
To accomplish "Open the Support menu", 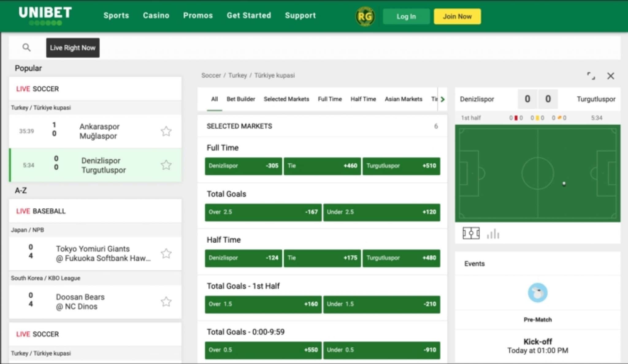I will (300, 15).
